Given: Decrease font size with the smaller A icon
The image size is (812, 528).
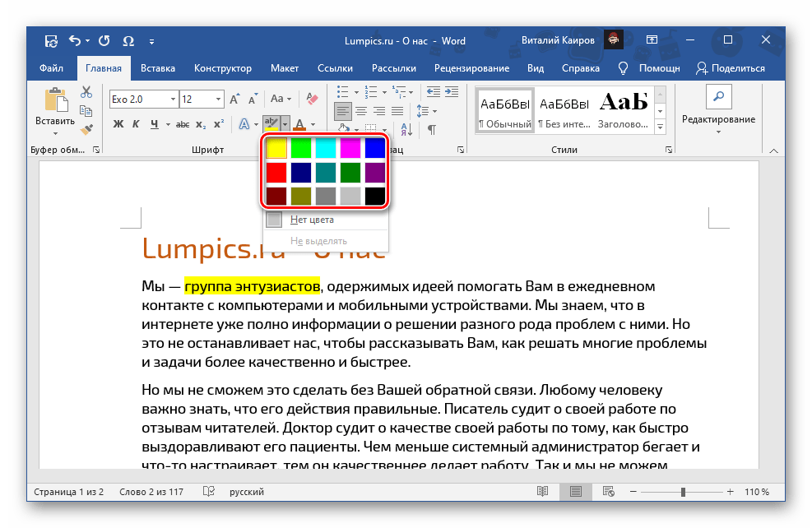Looking at the screenshot, I should [x=253, y=100].
